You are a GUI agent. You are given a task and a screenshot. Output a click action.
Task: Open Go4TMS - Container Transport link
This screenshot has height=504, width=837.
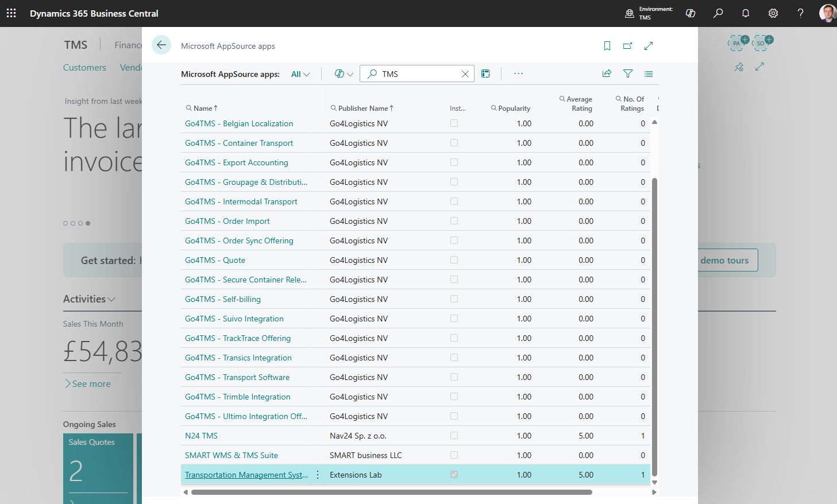[238, 143]
